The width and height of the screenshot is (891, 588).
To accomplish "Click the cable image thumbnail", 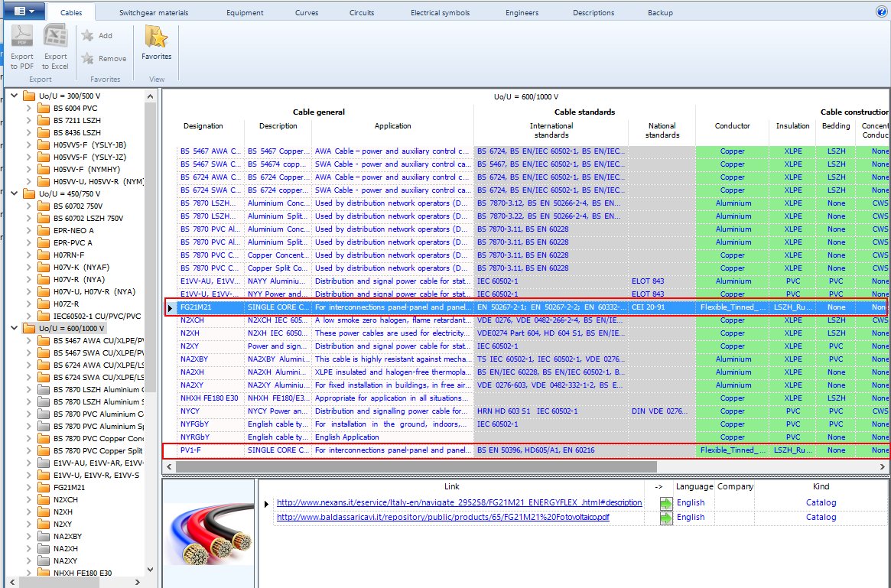I will click(x=208, y=532).
